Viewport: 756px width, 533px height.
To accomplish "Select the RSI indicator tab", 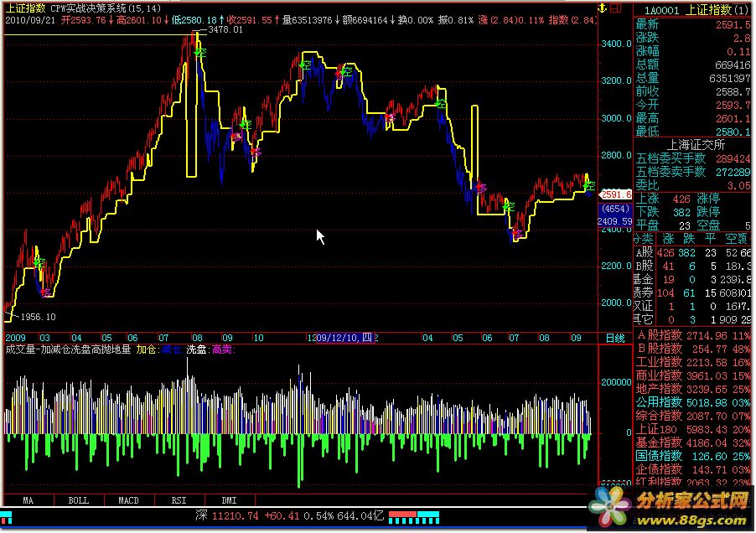I will [x=179, y=500].
